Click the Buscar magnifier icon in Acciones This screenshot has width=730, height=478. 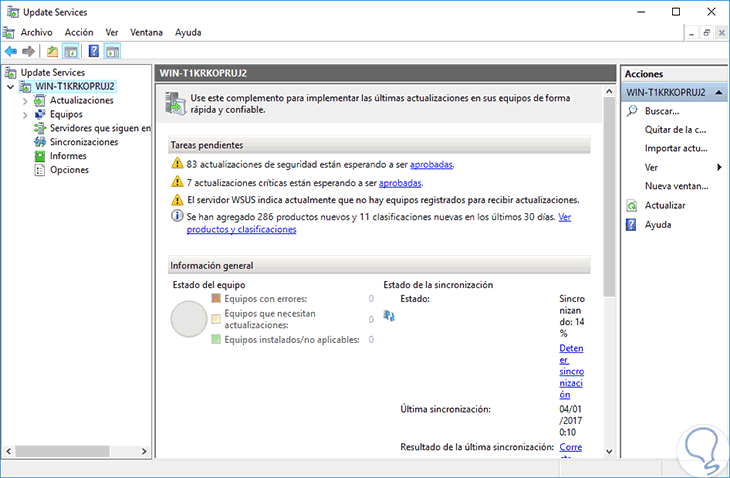pos(632,111)
